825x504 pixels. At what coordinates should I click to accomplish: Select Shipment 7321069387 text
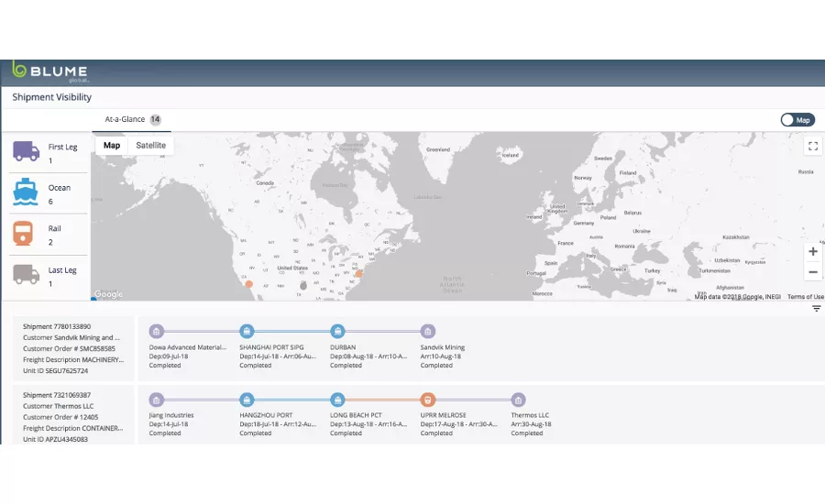click(56, 395)
